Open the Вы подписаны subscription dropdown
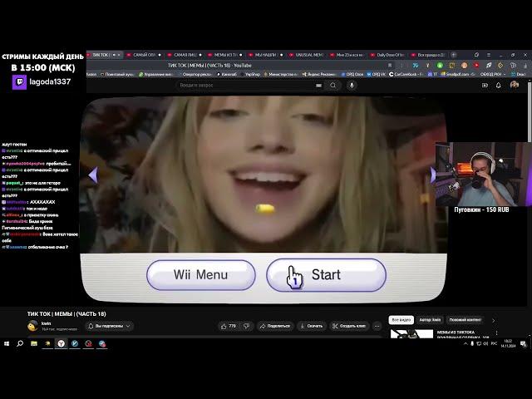This screenshot has height=399, width=532. pyautogui.click(x=111, y=326)
